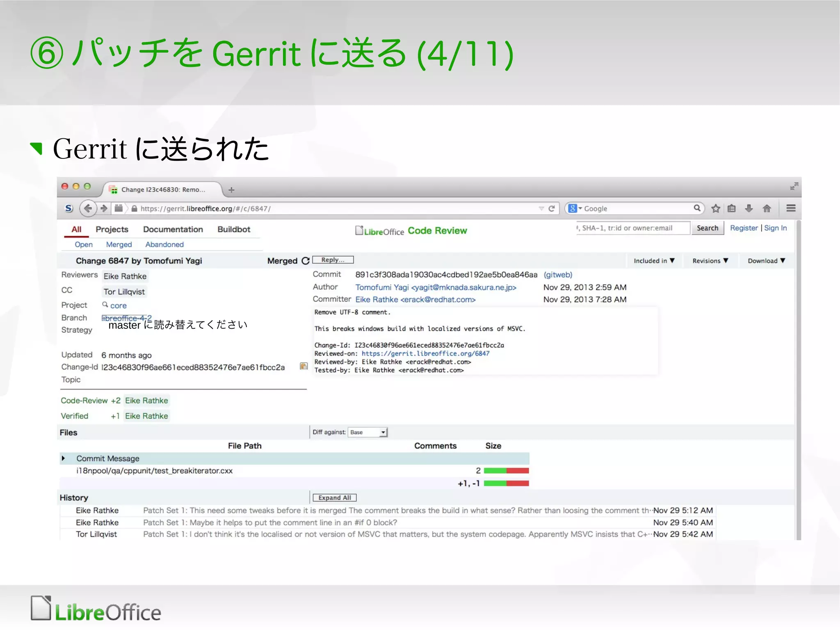This screenshot has height=630, width=840.
Task: Click the browser forward arrow button
Action: tap(104, 208)
